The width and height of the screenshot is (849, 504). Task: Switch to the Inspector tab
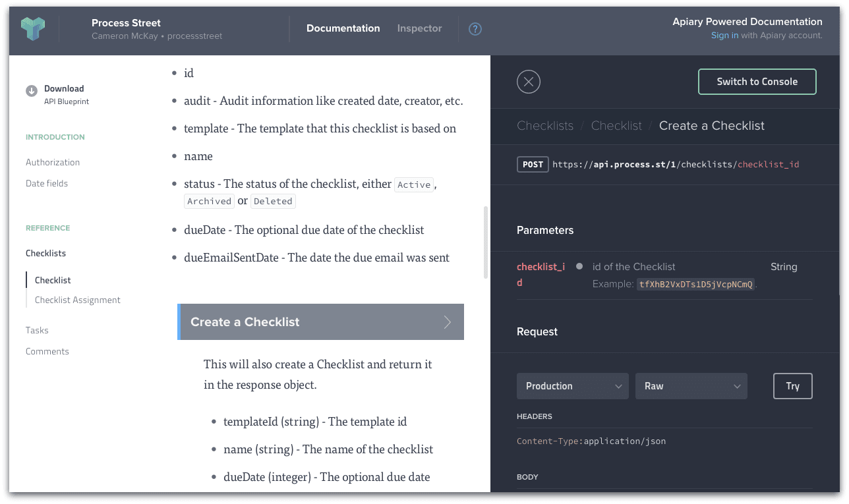point(419,28)
